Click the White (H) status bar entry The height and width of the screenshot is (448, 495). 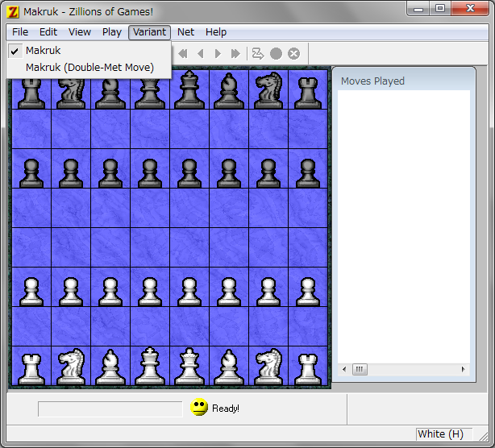pos(444,434)
